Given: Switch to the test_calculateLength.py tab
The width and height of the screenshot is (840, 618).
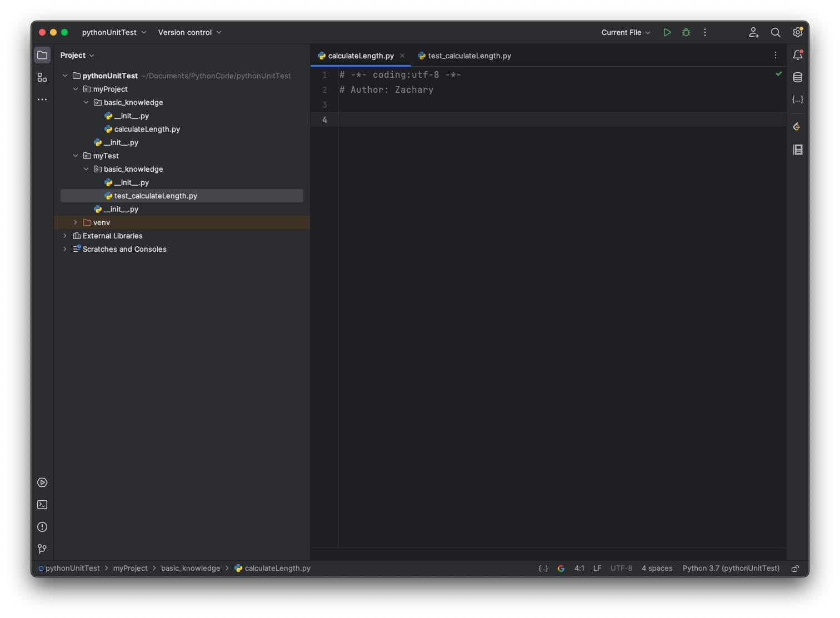Looking at the screenshot, I should (469, 56).
